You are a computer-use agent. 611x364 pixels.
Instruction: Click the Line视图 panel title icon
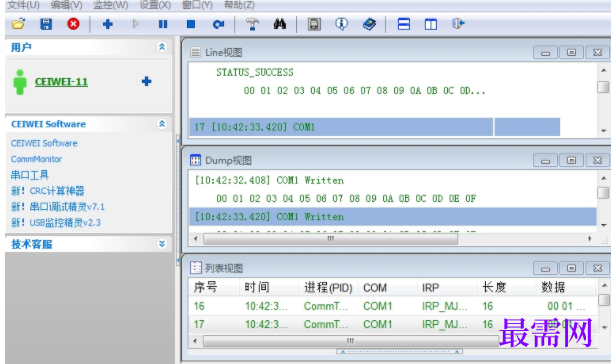[195, 52]
